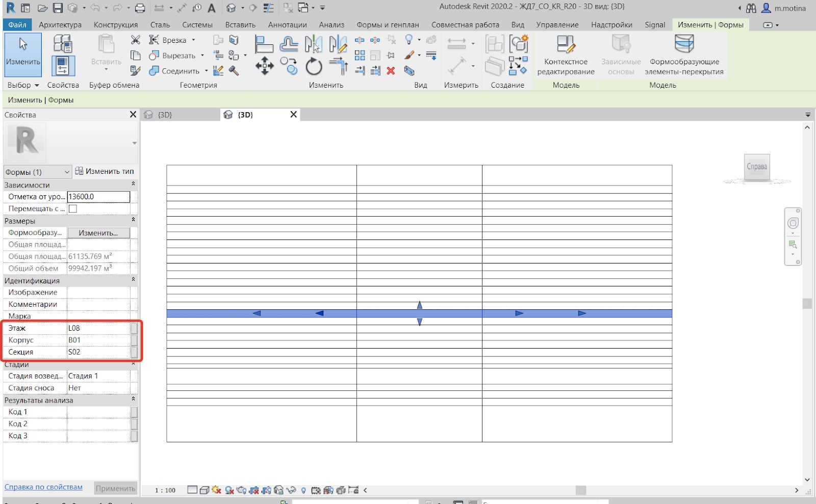Click Detail Level icon in view bar

pyautogui.click(x=192, y=490)
